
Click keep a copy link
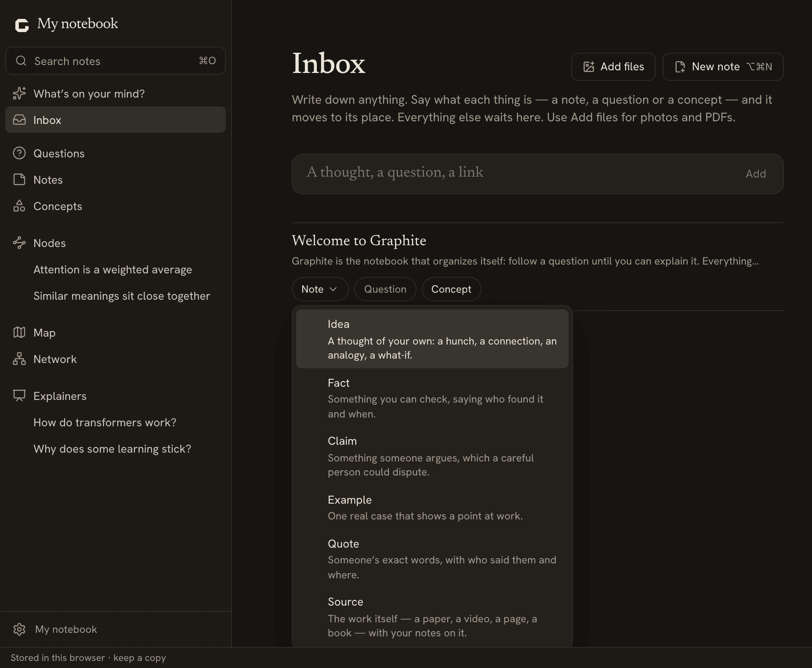(140, 658)
